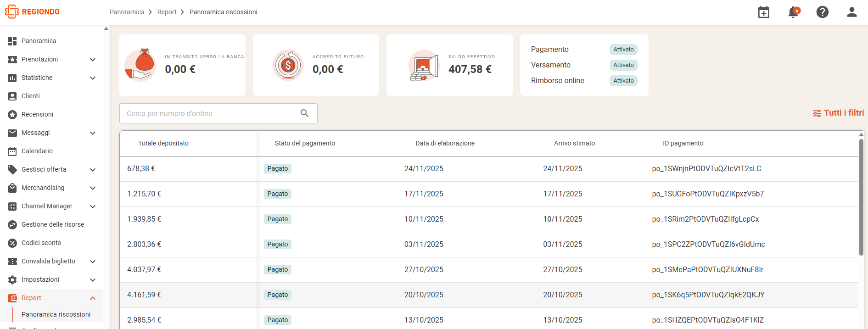Open Codici sconto in the sidebar
Viewport: 868px width, 329px height.
pos(41,243)
